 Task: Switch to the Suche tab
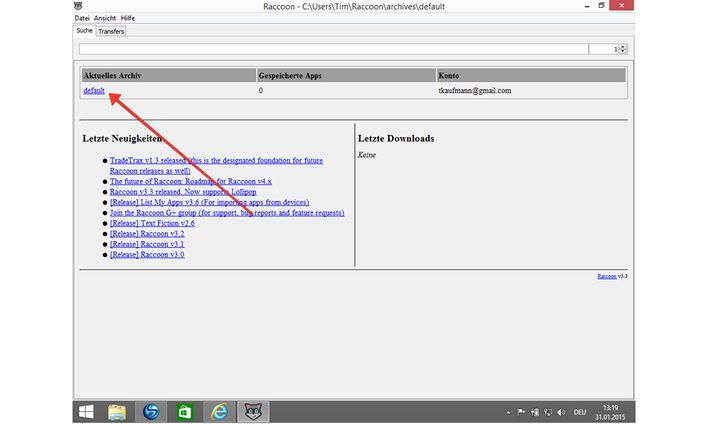[84, 30]
